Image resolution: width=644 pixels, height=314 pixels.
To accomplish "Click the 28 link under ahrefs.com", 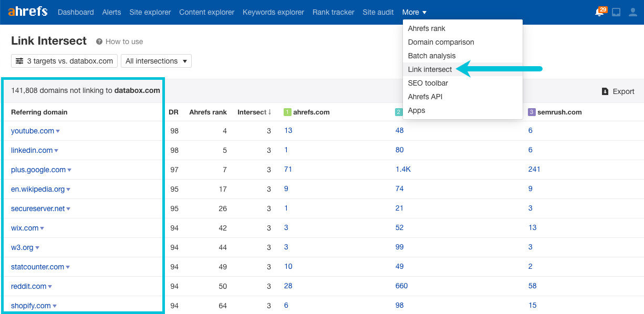I will click(288, 286).
